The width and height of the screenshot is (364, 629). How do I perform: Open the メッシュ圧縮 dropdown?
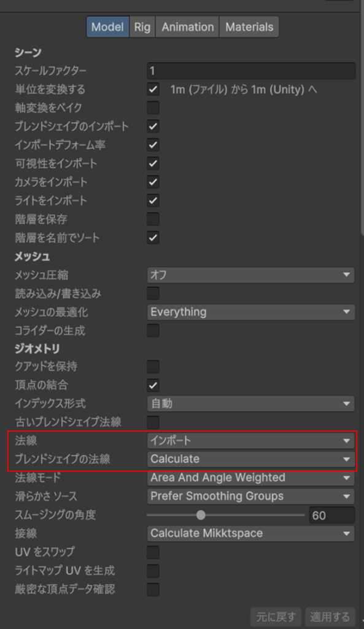point(251,275)
